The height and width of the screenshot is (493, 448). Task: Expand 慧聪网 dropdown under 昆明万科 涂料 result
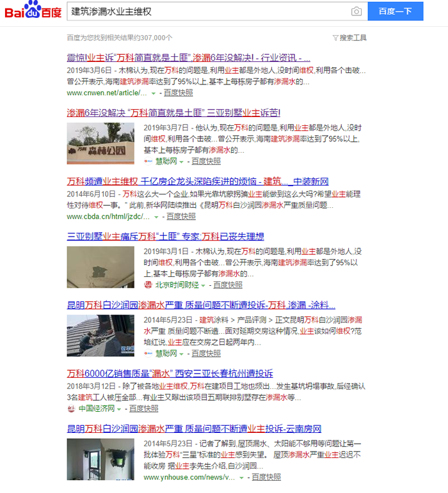pyautogui.click(x=181, y=354)
